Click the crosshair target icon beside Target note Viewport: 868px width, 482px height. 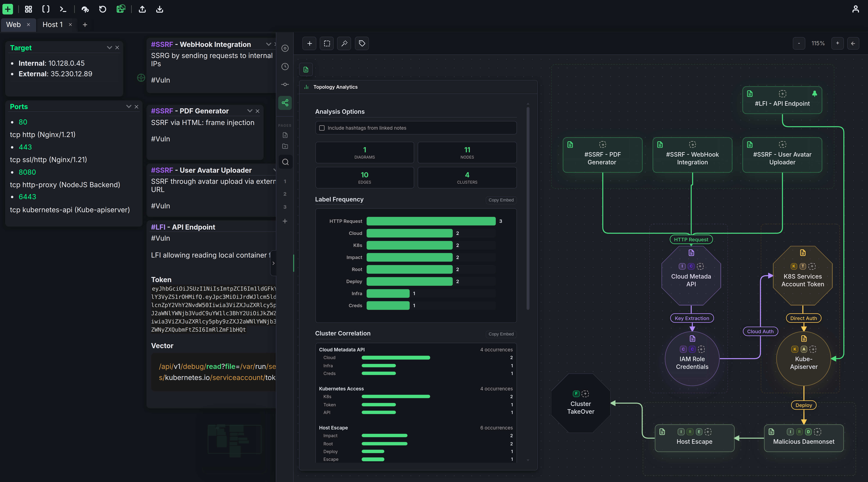pos(141,78)
